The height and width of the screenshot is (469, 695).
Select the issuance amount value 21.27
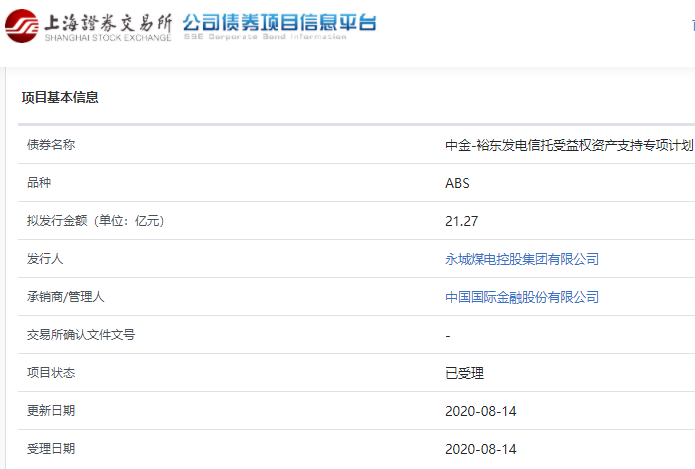coord(460,221)
